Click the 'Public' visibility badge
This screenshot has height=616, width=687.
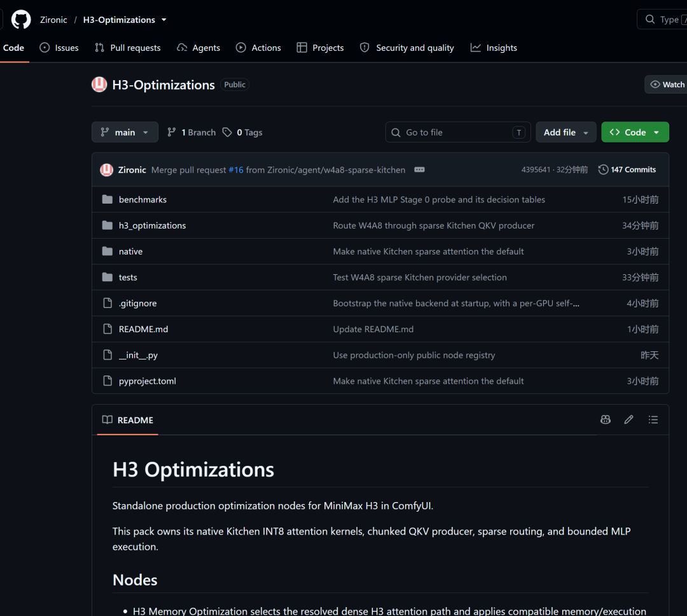coord(235,85)
